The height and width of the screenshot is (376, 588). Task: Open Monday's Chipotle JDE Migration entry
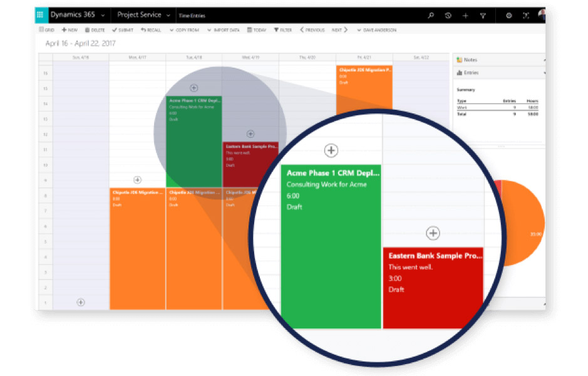[137, 249]
